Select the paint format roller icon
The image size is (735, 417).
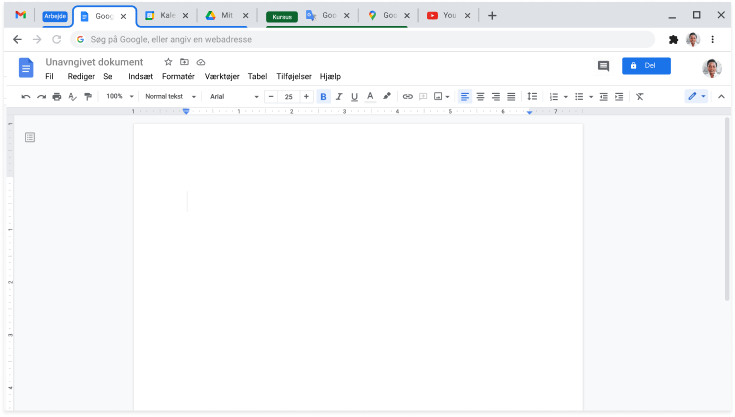click(88, 97)
